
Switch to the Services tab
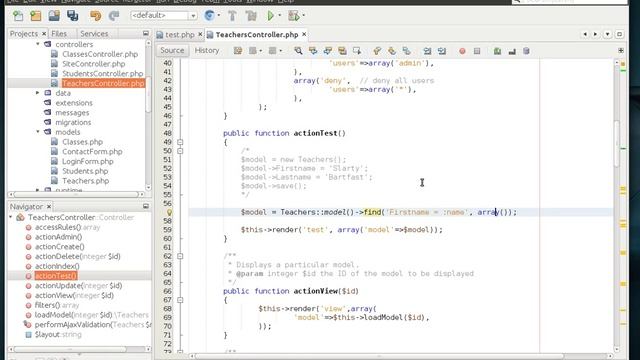tap(94, 33)
